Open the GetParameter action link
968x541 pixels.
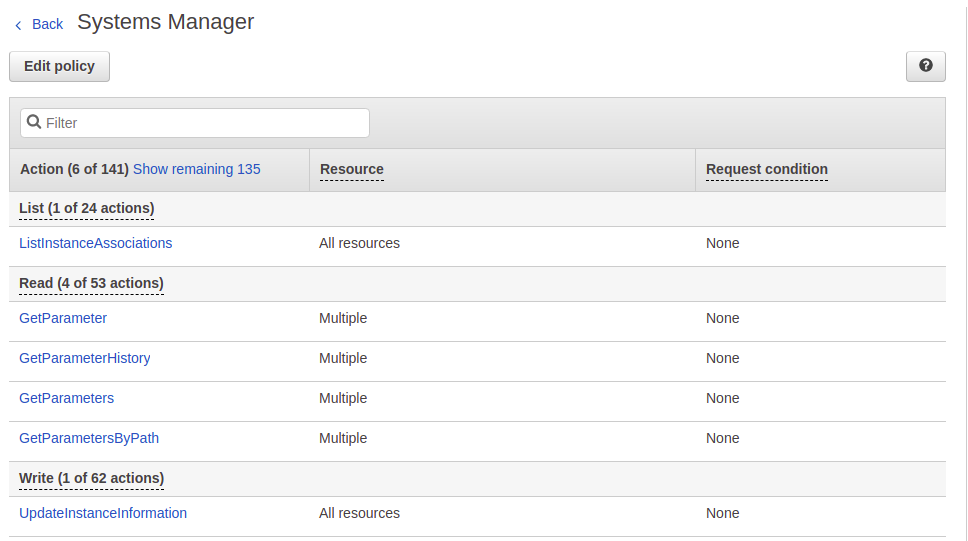tap(63, 318)
